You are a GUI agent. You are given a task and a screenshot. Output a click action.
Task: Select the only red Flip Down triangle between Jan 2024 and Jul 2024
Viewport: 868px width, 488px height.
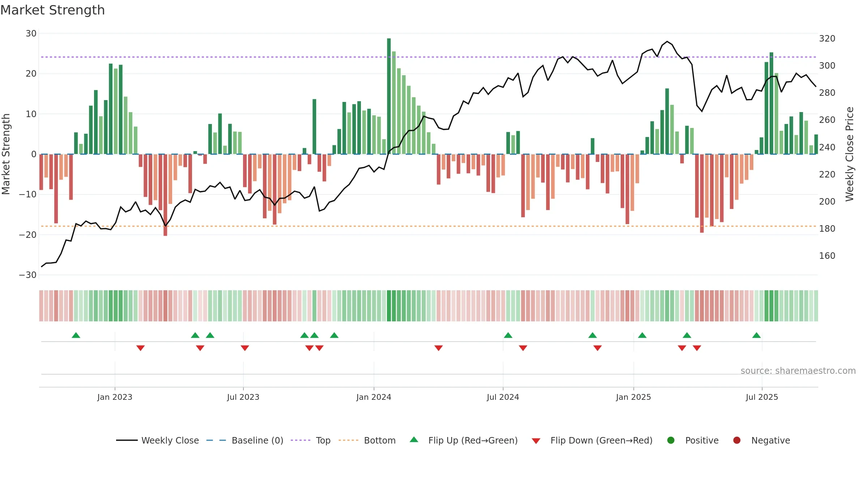pyautogui.click(x=439, y=348)
